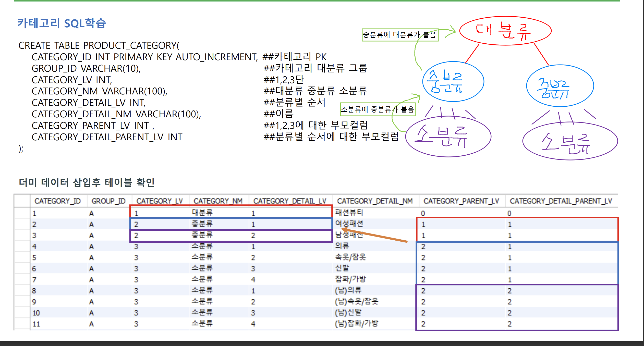Click the CATEGORY_ID column header

[57, 201]
